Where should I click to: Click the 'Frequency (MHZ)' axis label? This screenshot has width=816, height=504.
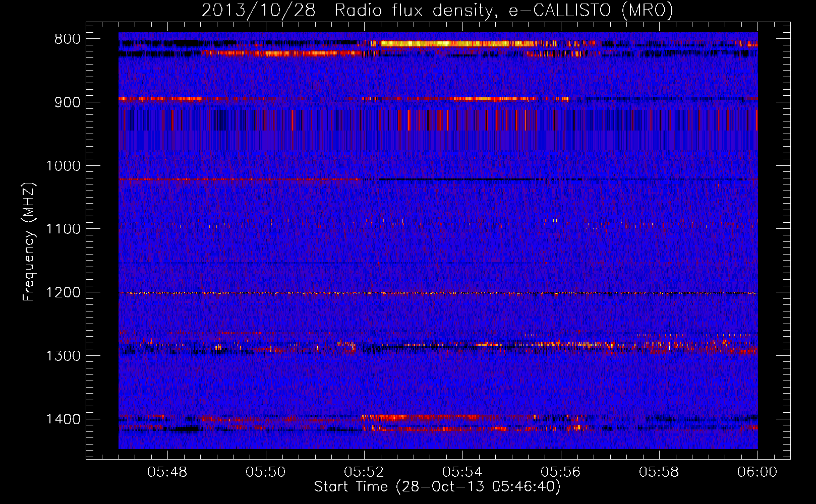click(29, 241)
